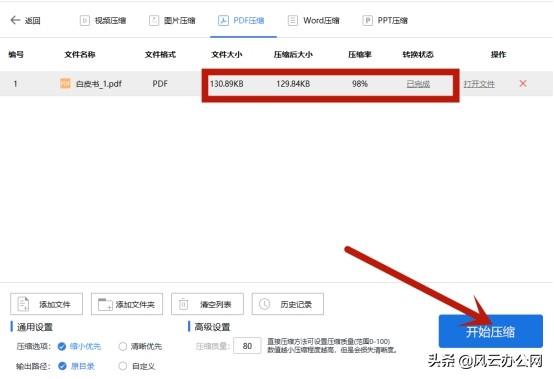Screen dimensions: 554x379
Task: Choose 原目录 as output path
Action: click(x=76, y=366)
